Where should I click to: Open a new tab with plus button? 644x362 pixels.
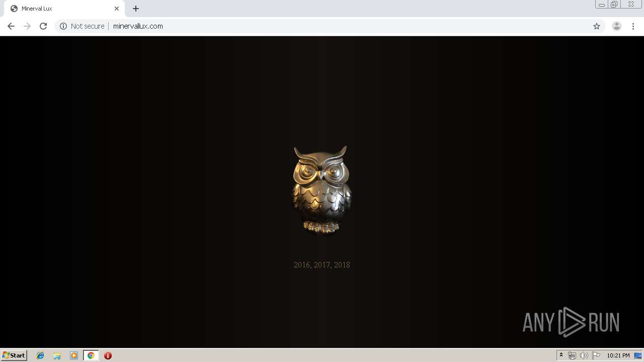tap(136, 9)
